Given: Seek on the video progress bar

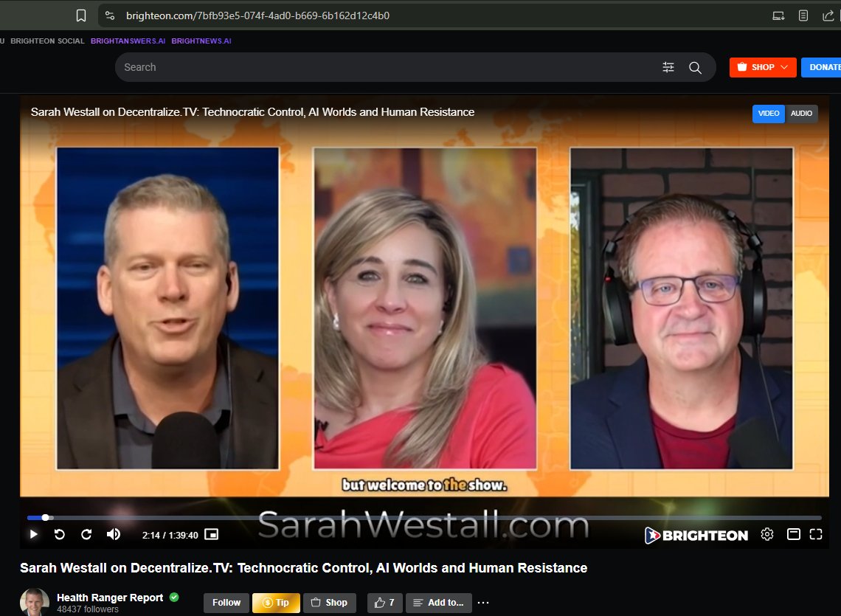Looking at the screenshot, I should (x=424, y=518).
